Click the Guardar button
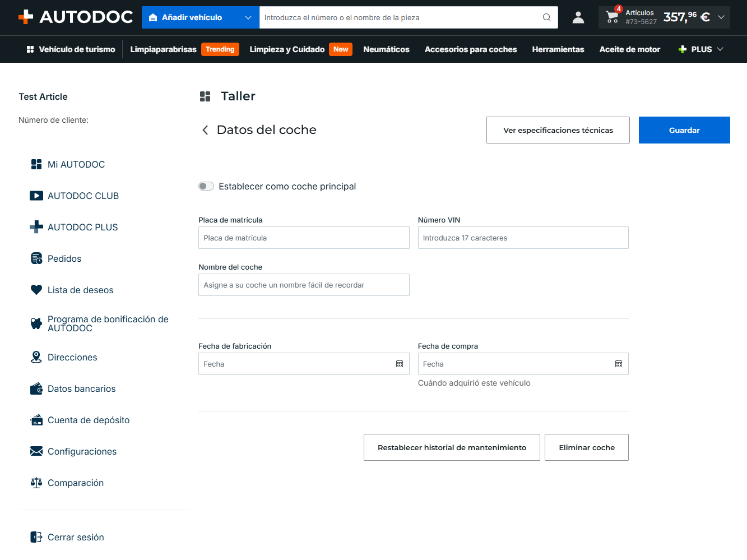This screenshot has width=747, height=560. 684,130
